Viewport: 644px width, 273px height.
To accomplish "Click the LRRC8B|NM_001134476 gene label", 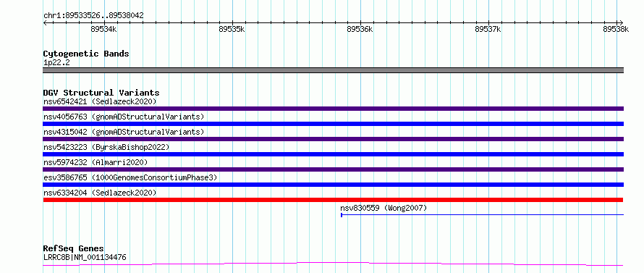I will point(85,258).
